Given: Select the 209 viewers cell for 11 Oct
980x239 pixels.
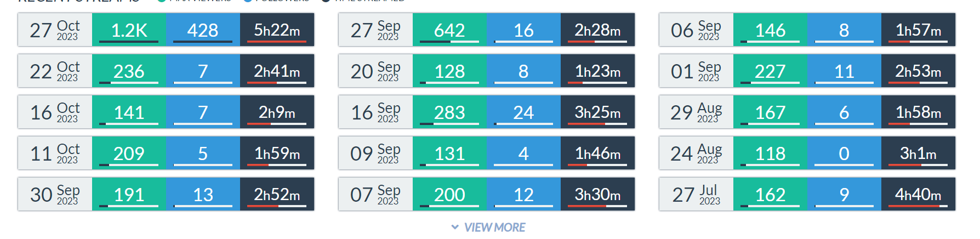Looking at the screenshot, I should (129, 153).
